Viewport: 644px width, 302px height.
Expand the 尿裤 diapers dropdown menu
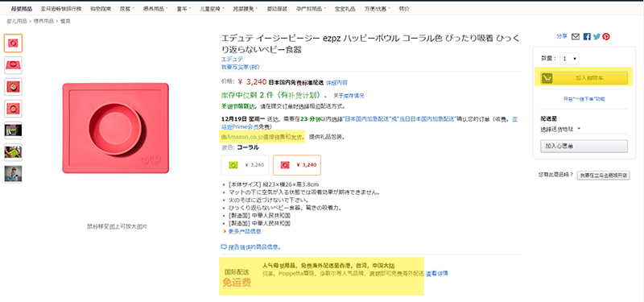coord(127,9)
